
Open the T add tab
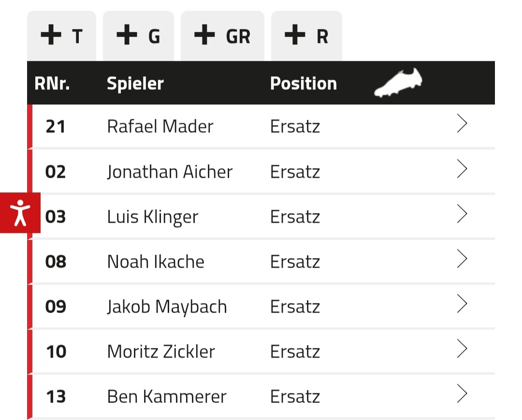click(x=61, y=36)
